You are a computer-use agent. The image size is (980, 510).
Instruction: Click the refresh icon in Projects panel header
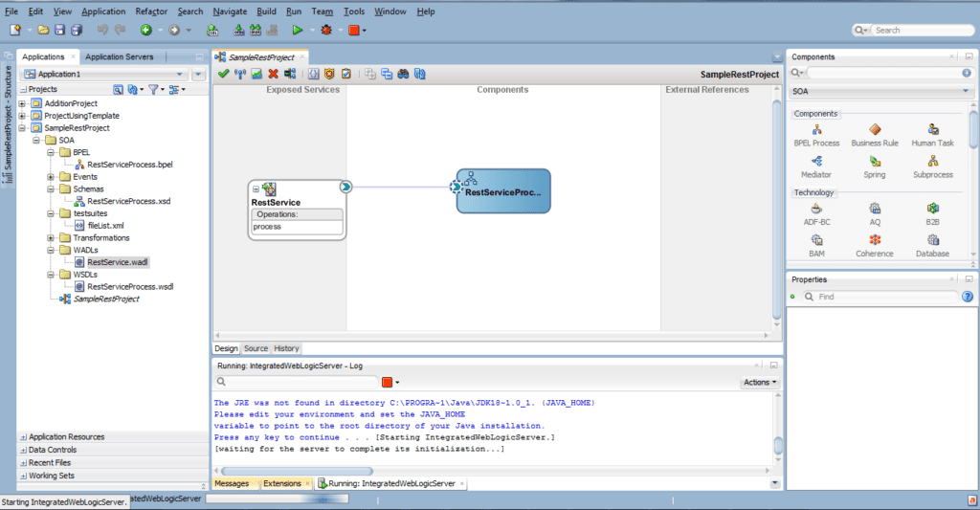click(x=132, y=89)
